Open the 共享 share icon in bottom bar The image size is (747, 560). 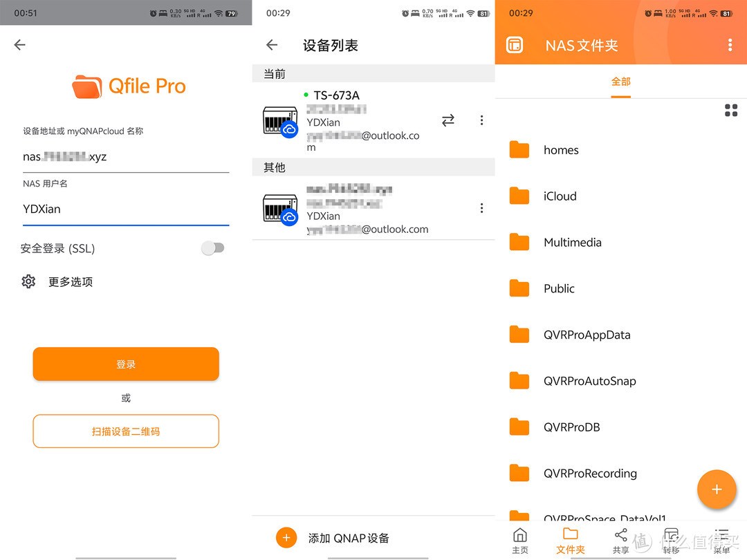point(620,539)
